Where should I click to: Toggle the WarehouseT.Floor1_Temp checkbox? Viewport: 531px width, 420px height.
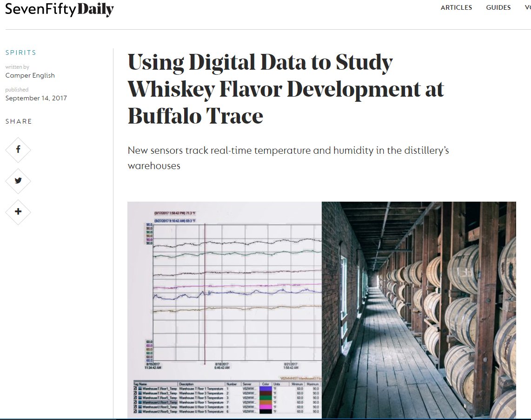135,388
